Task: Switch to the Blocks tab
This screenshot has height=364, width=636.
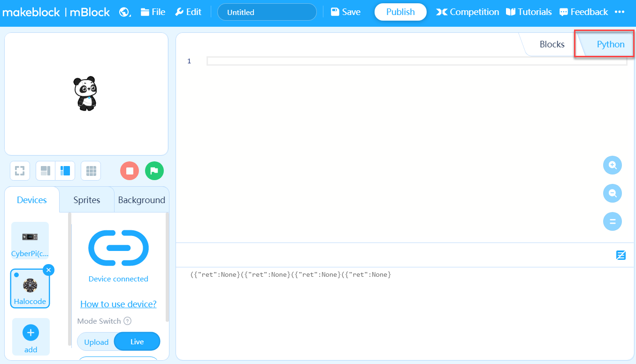Action: coord(552,45)
